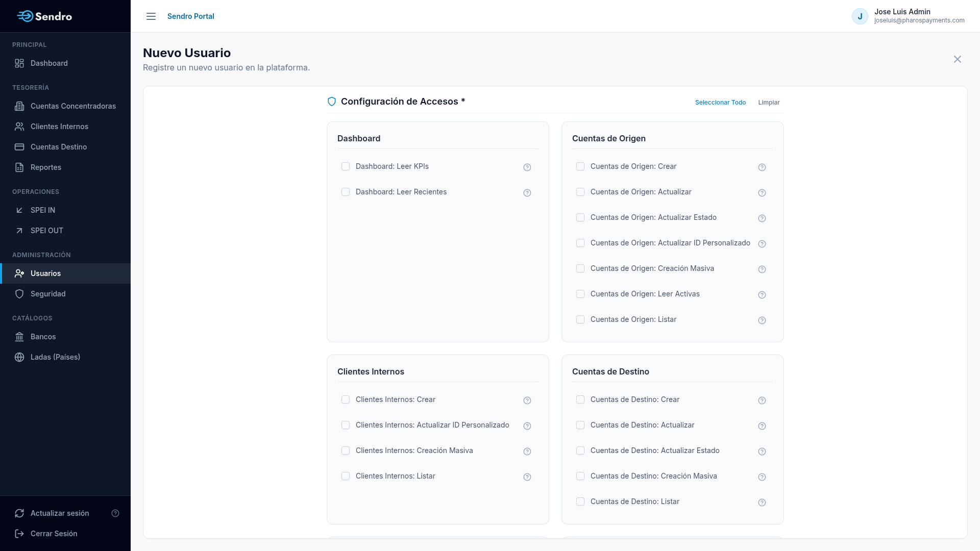Enable Dashboard: Leer Recientes checkbox

(x=346, y=192)
